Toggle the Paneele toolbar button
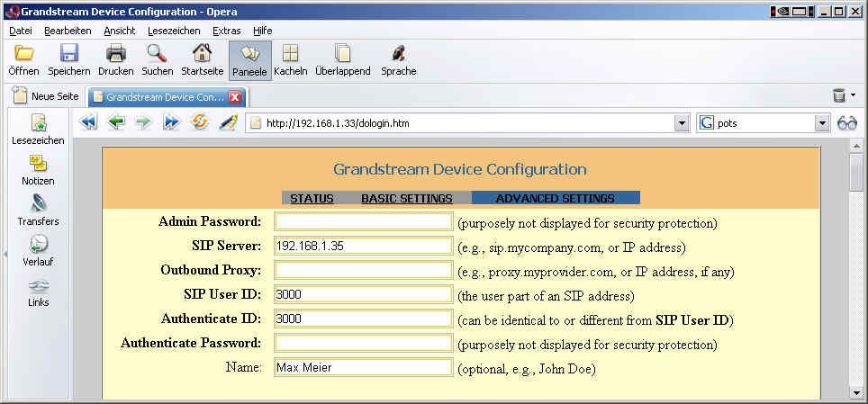The image size is (868, 404). (250, 60)
